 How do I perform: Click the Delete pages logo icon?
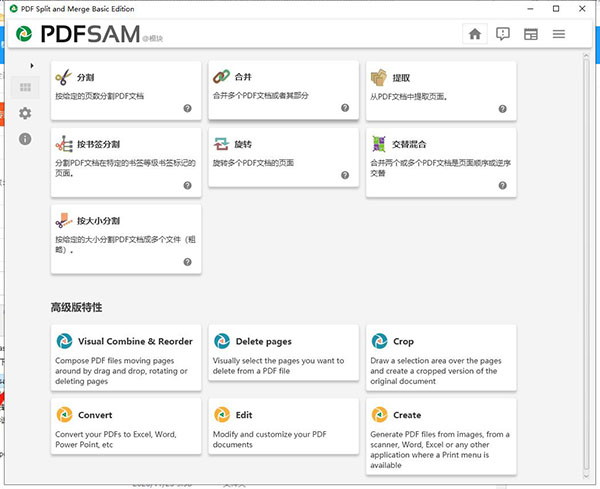(x=222, y=341)
